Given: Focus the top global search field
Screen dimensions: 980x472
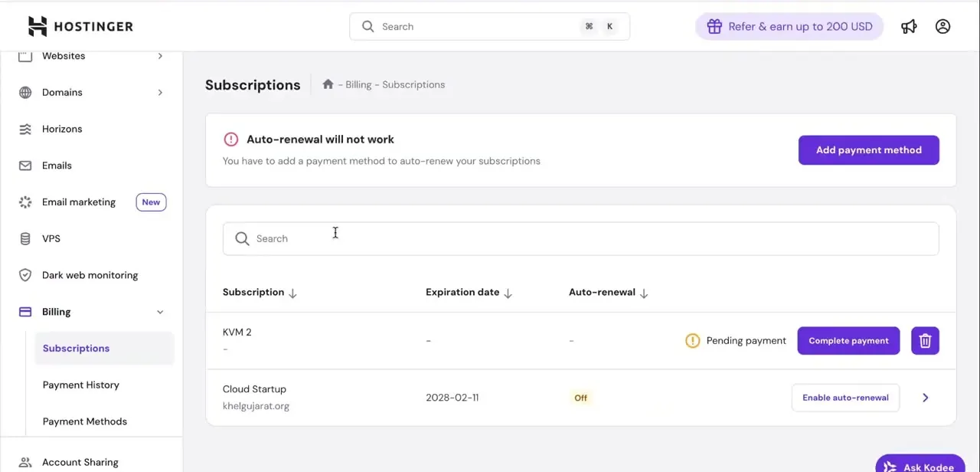Looking at the screenshot, I should pyautogui.click(x=489, y=27).
